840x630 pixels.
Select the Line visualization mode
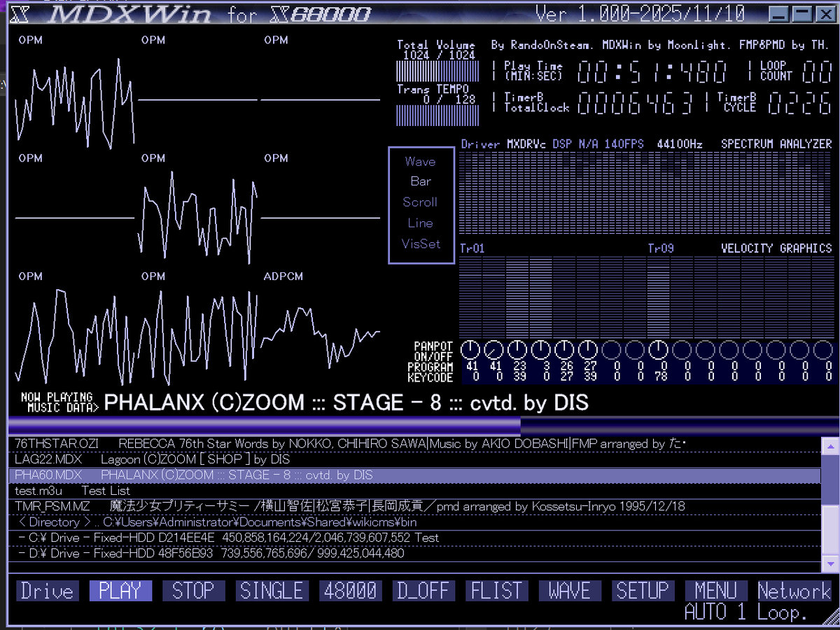[x=420, y=223]
